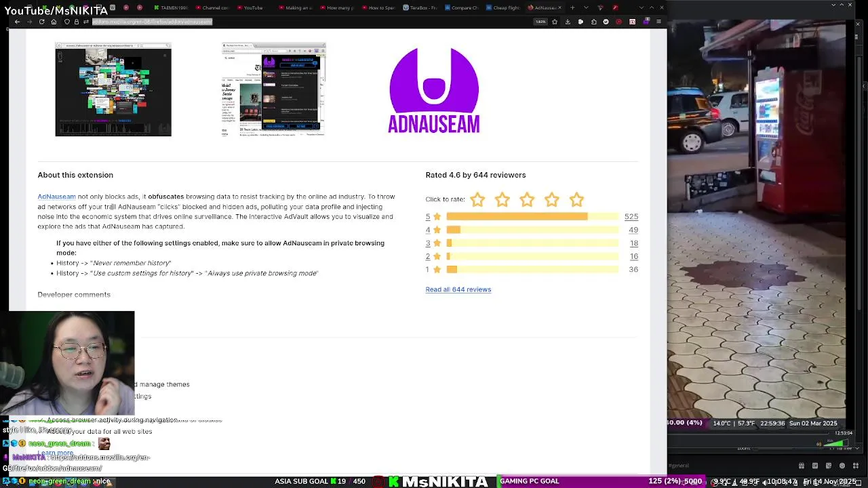Open the 18 three-star reviews count
The width and height of the screenshot is (868, 488).
coord(634,243)
